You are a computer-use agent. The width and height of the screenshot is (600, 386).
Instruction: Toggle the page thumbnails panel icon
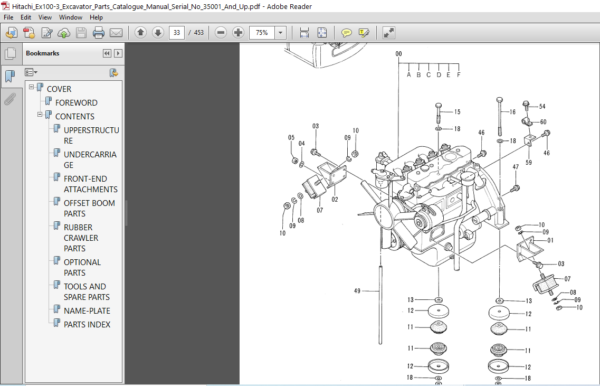[x=10, y=53]
